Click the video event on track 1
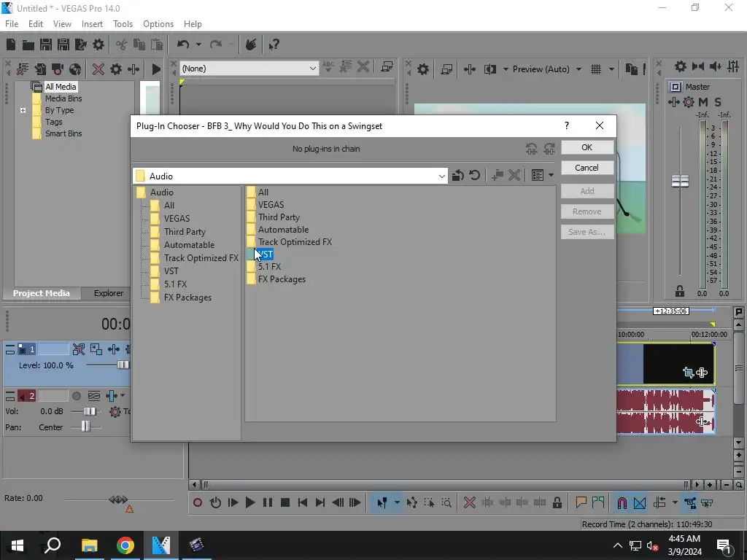 665,364
